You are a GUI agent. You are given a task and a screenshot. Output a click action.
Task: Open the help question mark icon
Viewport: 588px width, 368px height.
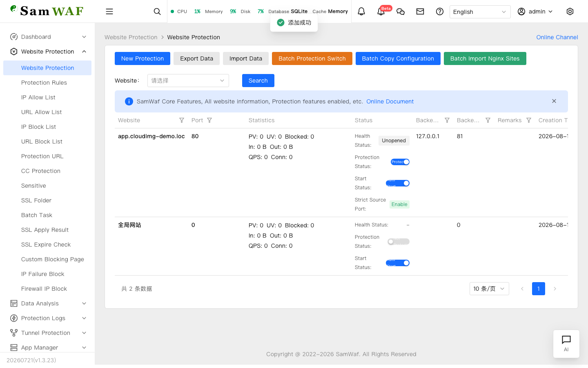(440, 11)
